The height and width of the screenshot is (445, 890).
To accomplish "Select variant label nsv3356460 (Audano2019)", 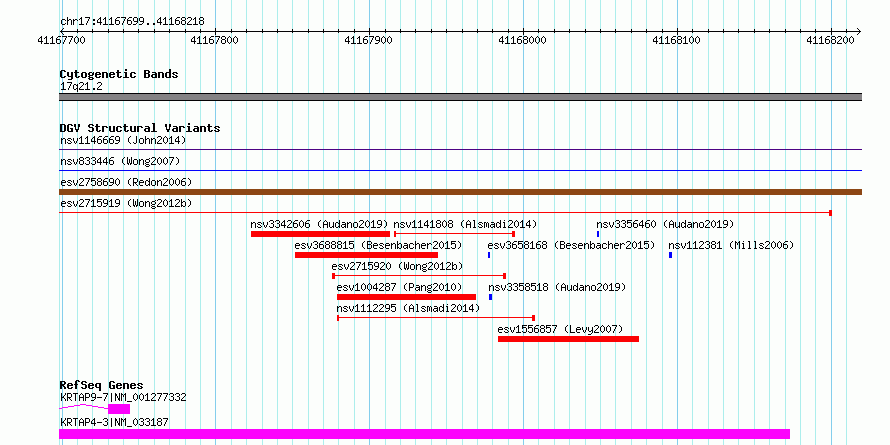I will click(x=665, y=224).
